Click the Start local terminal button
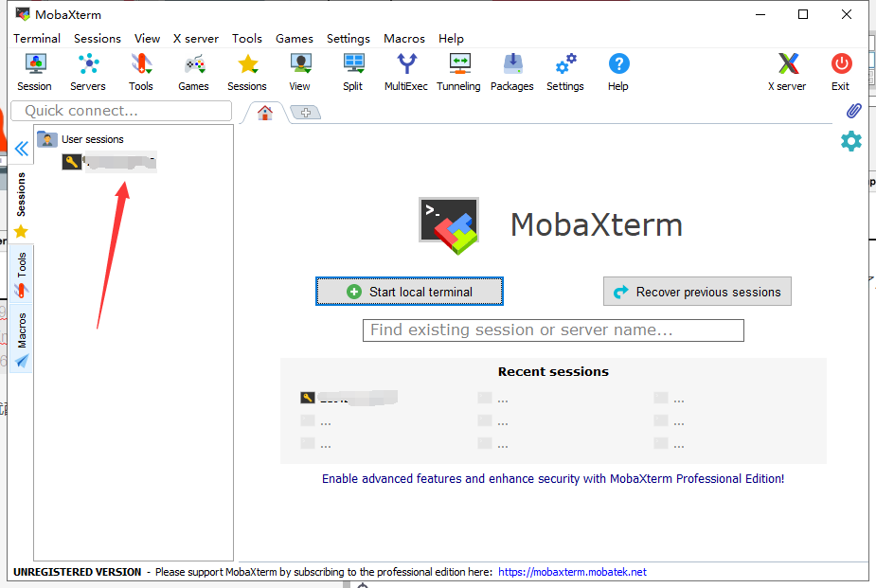Screen dimensions: 876x588 tap(409, 292)
